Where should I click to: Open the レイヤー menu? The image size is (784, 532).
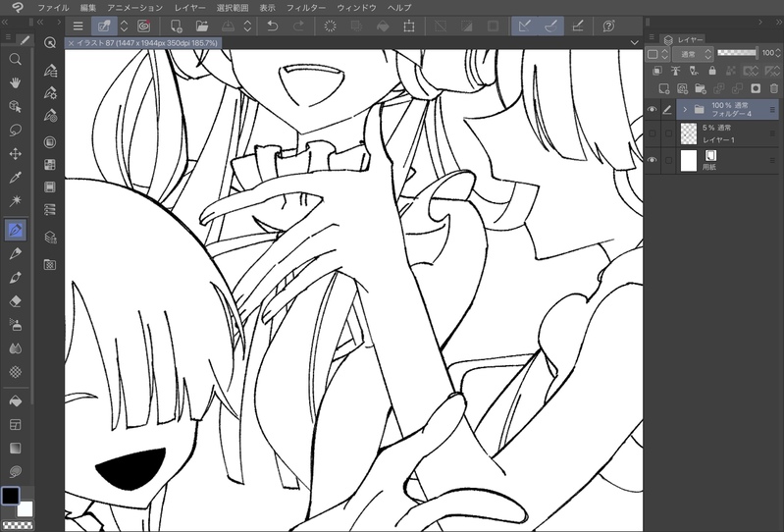coord(190,8)
